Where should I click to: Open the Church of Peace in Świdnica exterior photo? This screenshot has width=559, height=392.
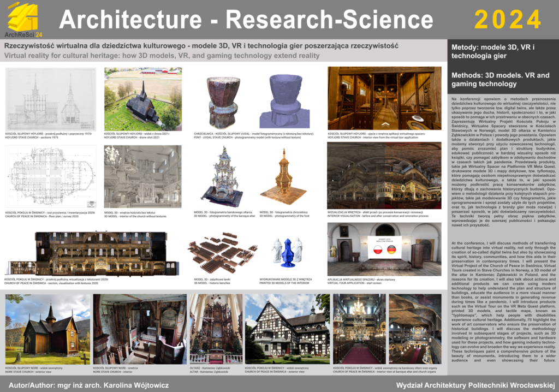pos(287,329)
